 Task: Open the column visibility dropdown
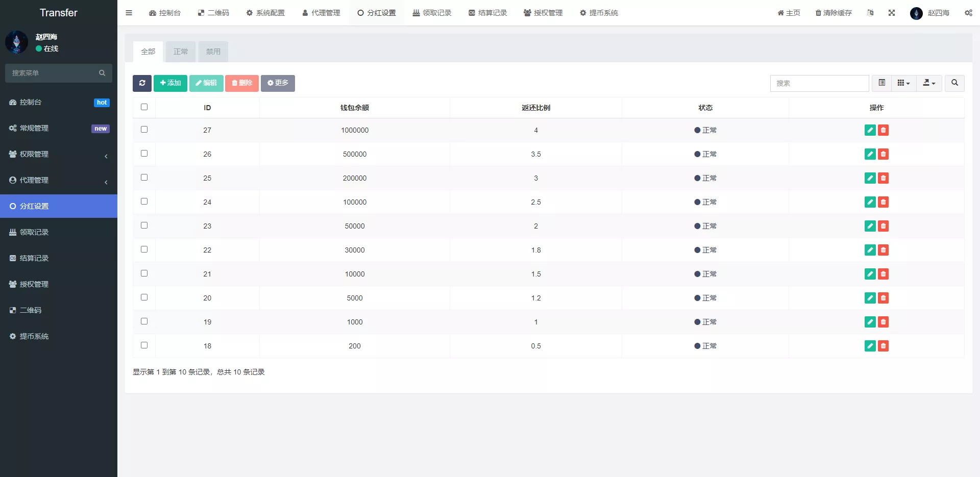[x=903, y=83]
